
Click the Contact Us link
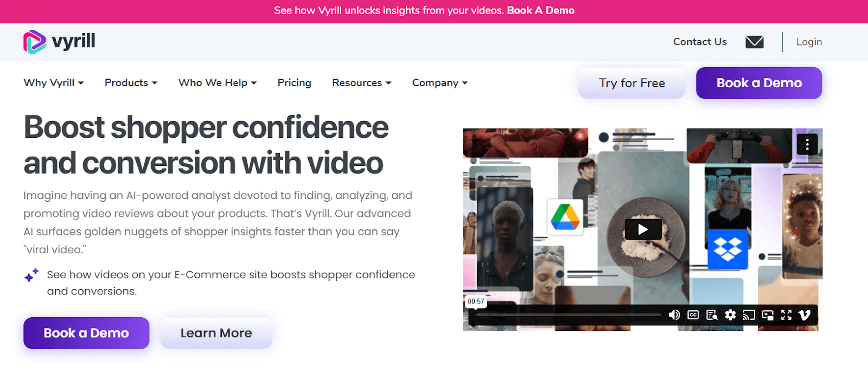coord(700,42)
